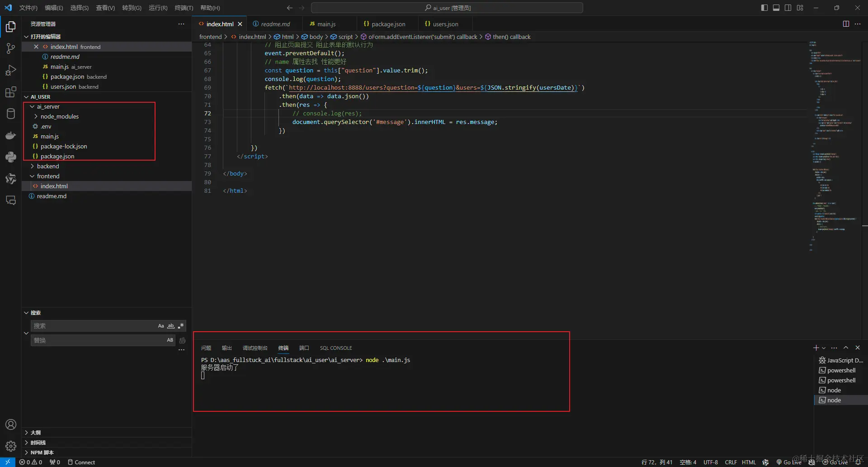Switch to the users.json editor tab
The width and height of the screenshot is (868, 467).
[x=445, y=24]
